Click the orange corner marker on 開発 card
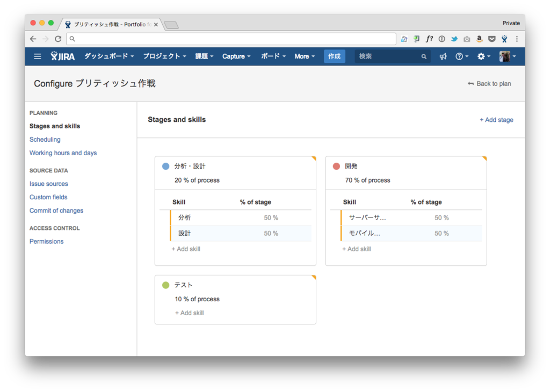This screenshot has height=392, width=550. point(484,158)
